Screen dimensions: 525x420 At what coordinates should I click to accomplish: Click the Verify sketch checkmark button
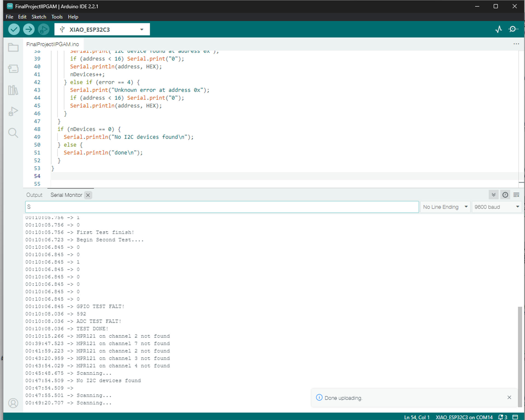pos(14,29)
